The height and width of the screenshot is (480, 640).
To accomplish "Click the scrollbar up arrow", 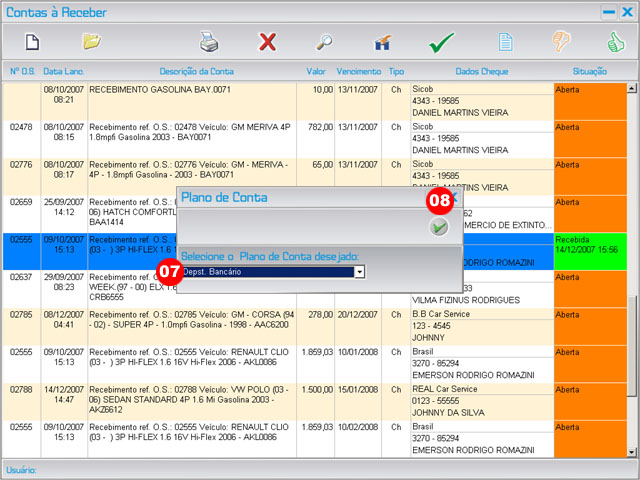I will [632, 88].
